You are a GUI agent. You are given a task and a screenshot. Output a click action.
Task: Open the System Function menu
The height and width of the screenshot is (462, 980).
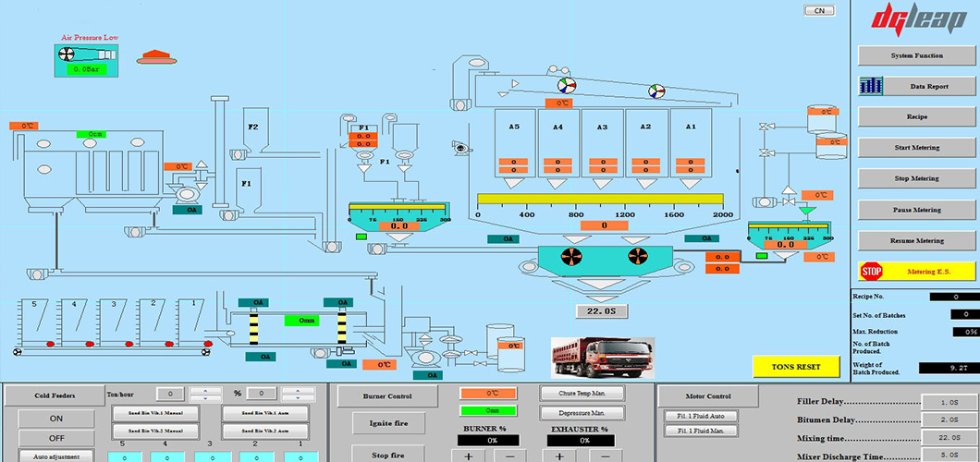click(x=916, y=55)
